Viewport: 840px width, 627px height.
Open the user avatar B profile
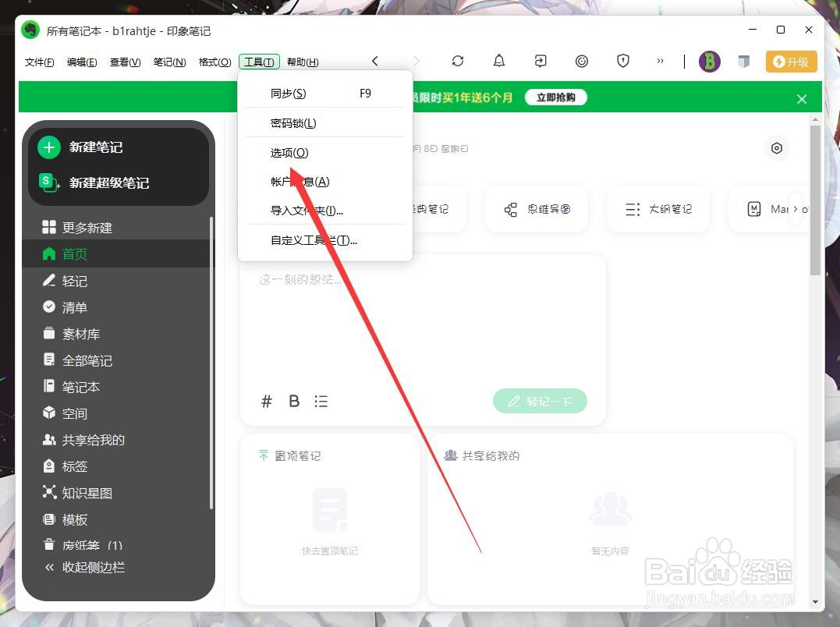tap(709, 62)
